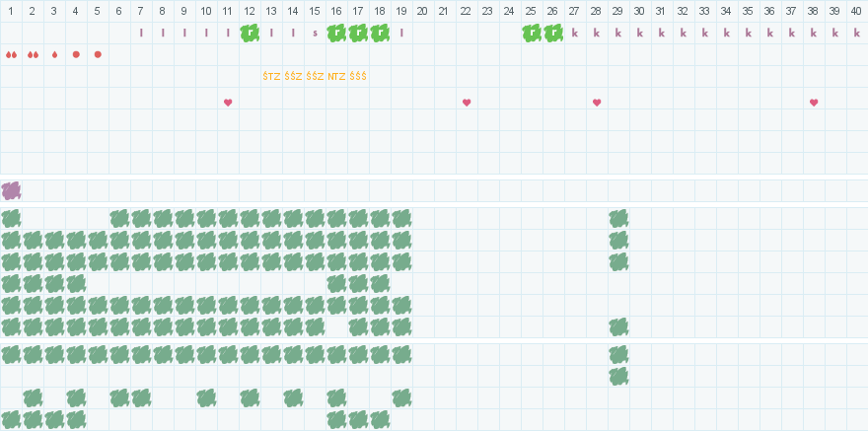Viewport: 868px width, 431px height.
Task: Click the heart icon on day 11
Action: point(228,103)
